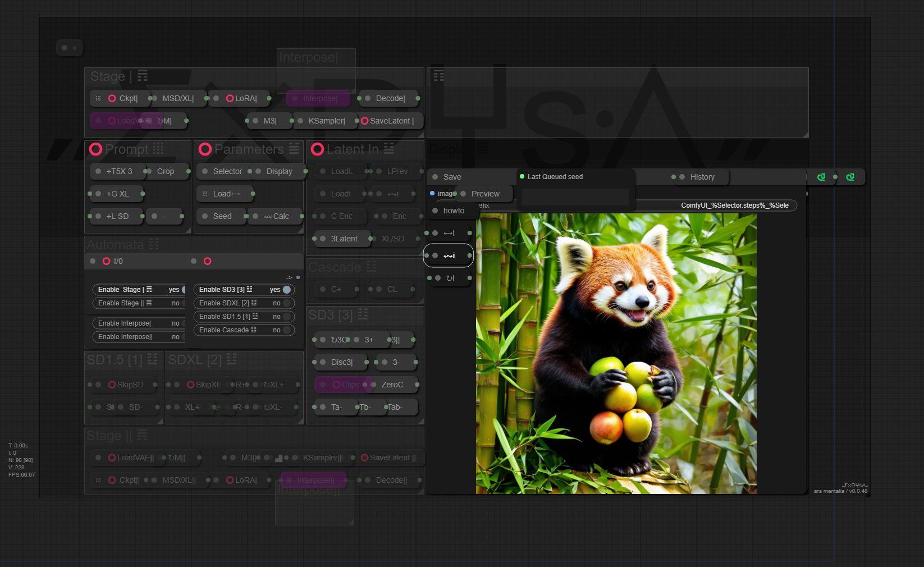
Task: Expand the Crop node via its dot
Action: click(x=149, y=171)
